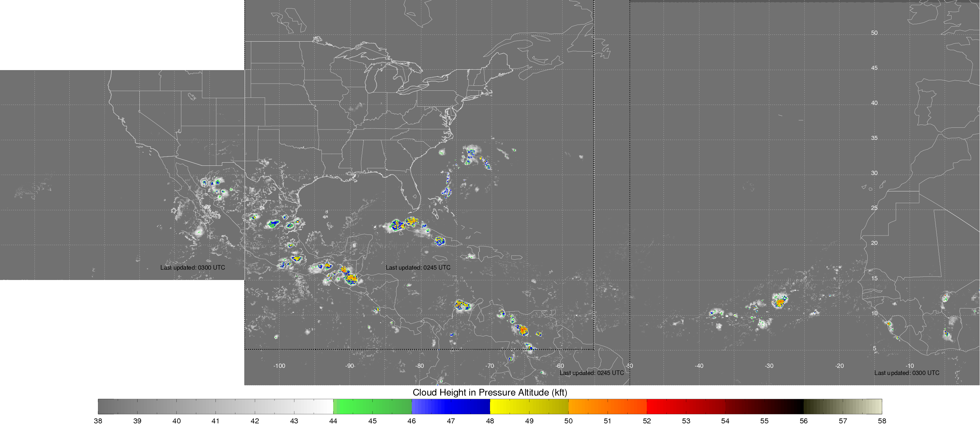
Task: Click the colorbar tick label 38
Action: coord(98,421)
